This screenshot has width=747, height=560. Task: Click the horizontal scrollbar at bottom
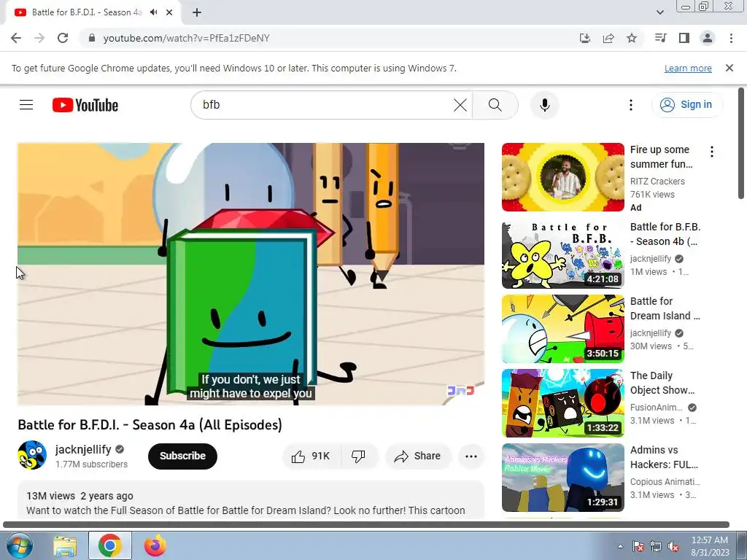pyautogui.click(x=366, y=525)
